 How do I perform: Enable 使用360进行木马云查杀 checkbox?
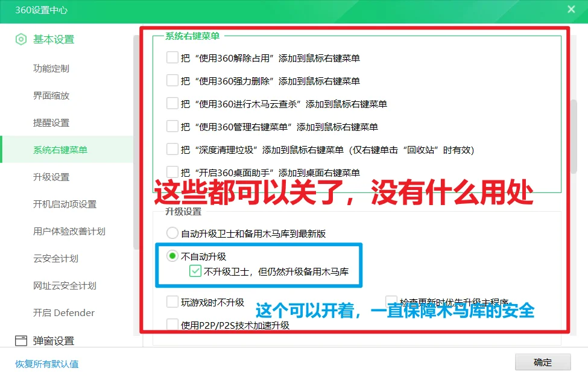(172, 103)
